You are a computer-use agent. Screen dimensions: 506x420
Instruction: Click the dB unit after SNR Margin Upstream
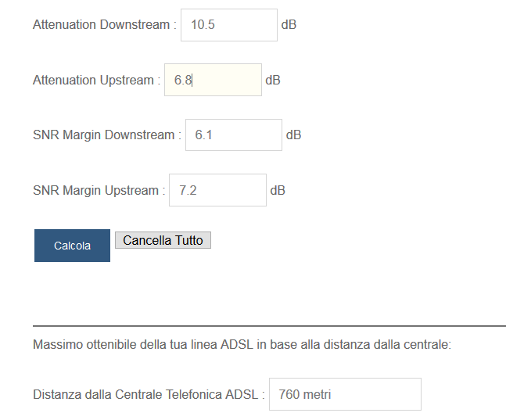pyautogui.click(x=278, y=190)
